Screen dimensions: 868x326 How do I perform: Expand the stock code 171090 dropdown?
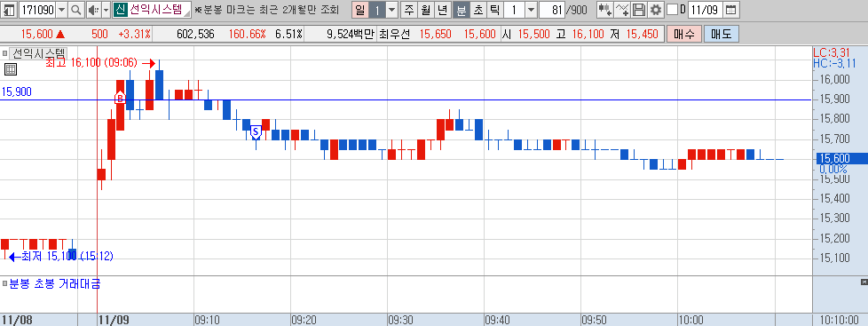(61, 10)
